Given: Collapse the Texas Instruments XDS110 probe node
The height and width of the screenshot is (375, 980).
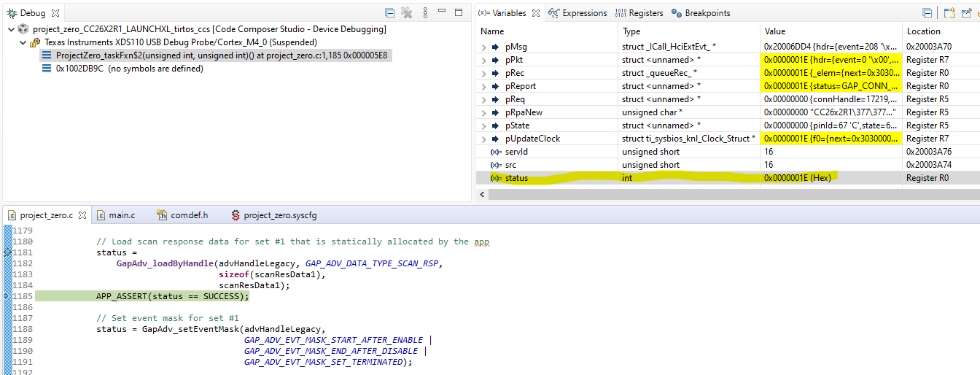Looking at the screenshot, I should click(x=23, y=42).
